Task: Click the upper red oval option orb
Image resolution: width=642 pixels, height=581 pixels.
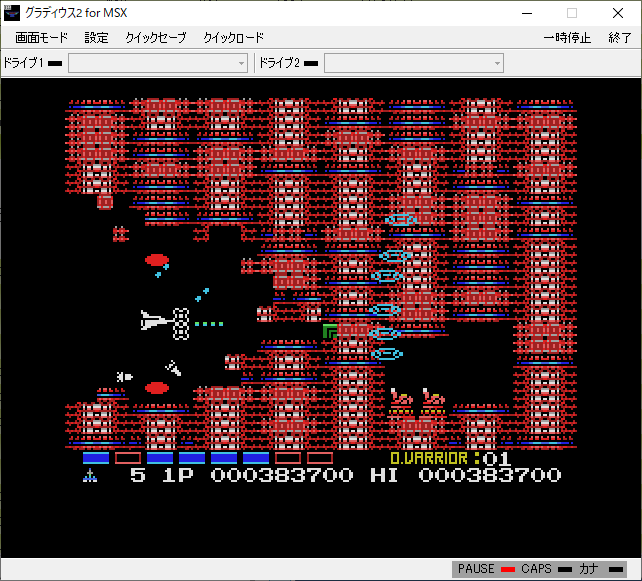Action: [157, 260]
